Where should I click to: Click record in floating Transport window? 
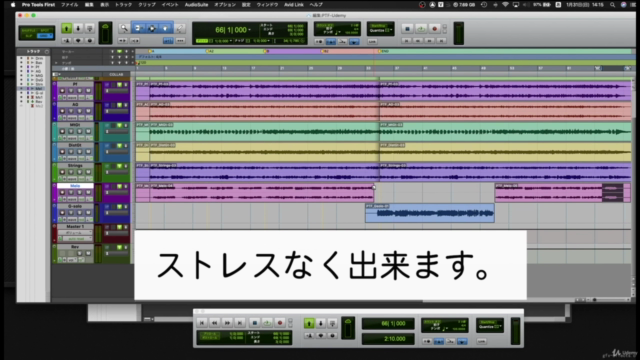280,323
